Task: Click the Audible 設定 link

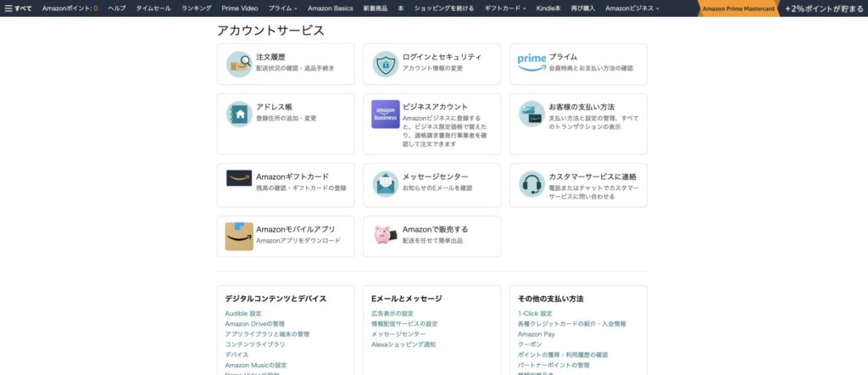Action: pos(243,314)
